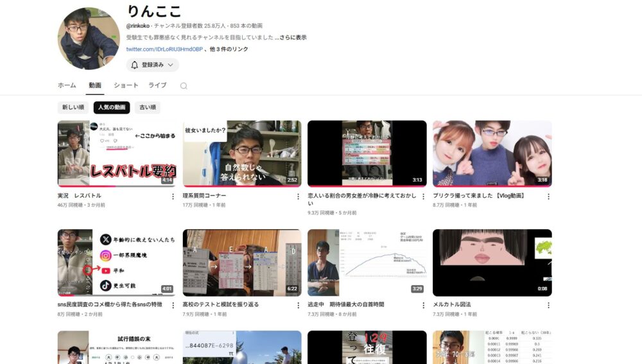Expand the 登録済み subscription dropdown chevron
Screen dimensions: 642x364
click(x=170, y=65)
